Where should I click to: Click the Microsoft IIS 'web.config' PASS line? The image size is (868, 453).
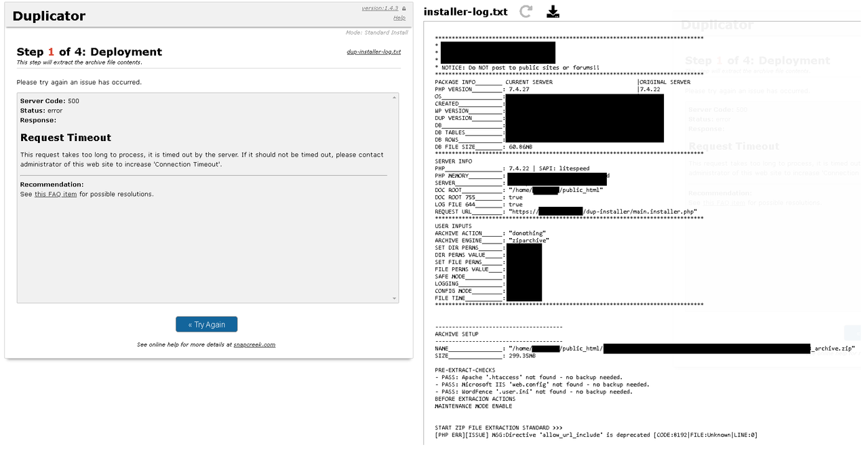542,385
